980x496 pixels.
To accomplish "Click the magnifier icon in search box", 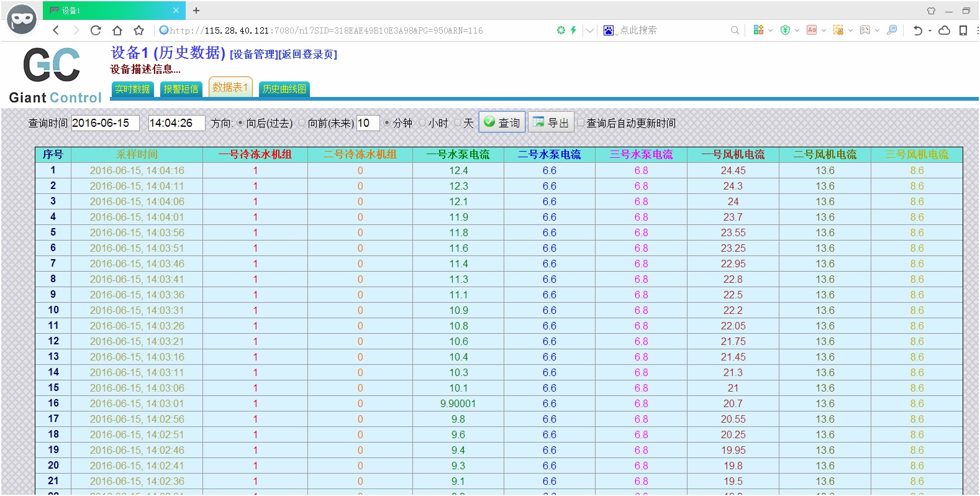I will tap(735, 30).
